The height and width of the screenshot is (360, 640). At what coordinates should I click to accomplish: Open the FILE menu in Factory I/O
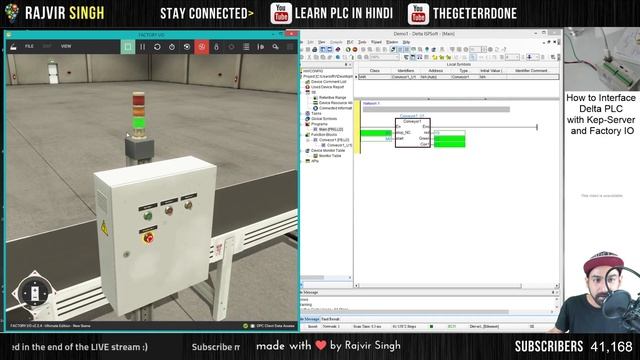[29, 47]
